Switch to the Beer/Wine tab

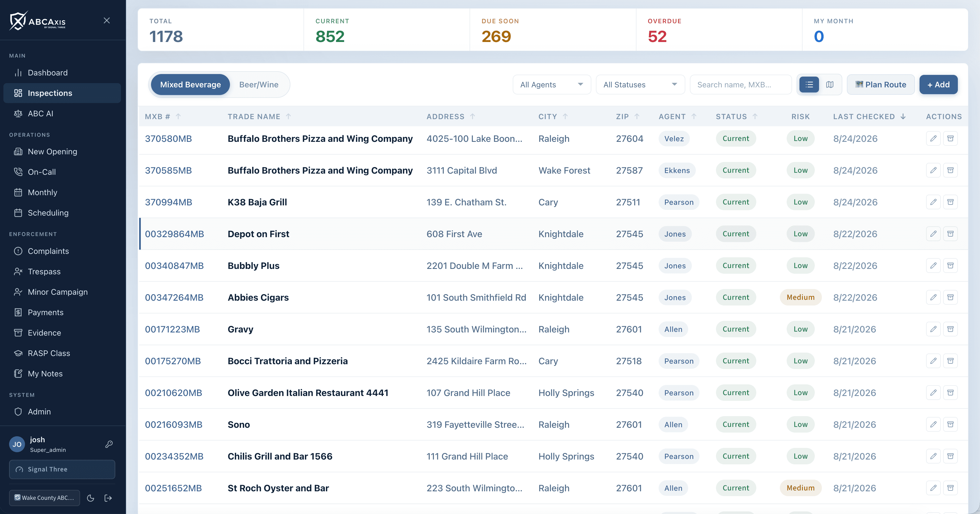point(259,85)
